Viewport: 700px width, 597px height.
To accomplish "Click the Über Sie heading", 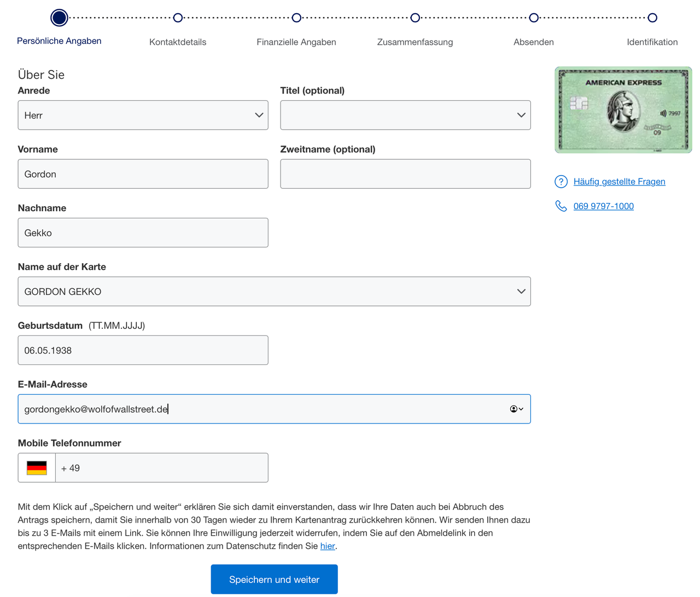I will pos(41,75).
